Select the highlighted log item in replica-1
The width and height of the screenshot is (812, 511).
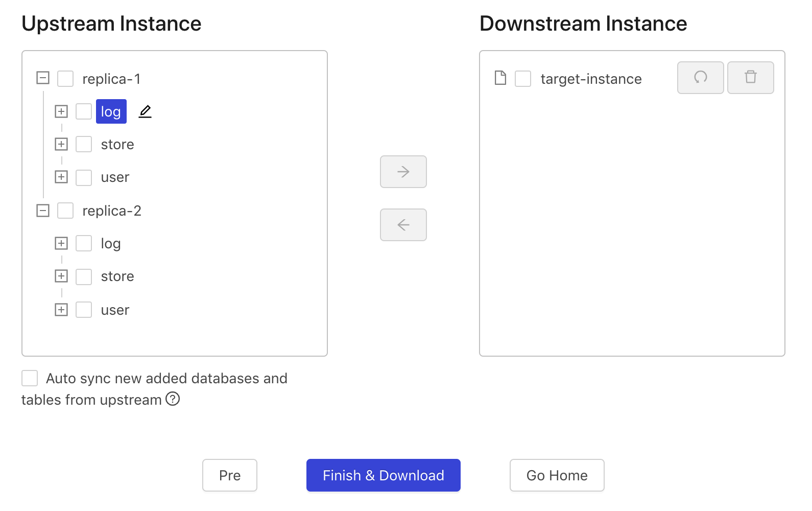click(111, 111)
